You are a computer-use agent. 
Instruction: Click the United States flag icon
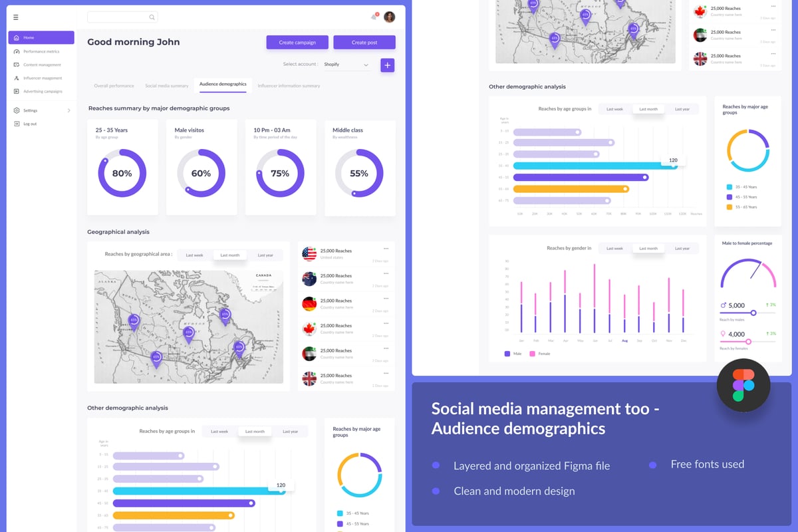point(309,253)
